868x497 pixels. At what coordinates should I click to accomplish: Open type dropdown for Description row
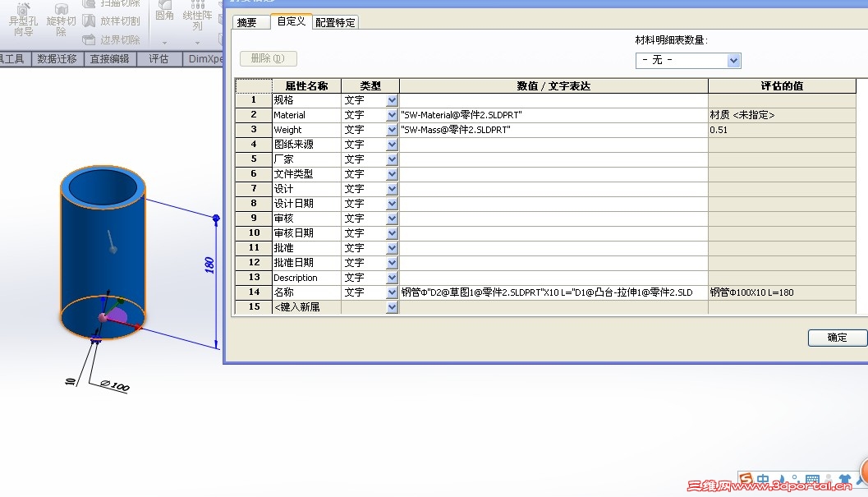pyautogui.click(x=392, y=278)
